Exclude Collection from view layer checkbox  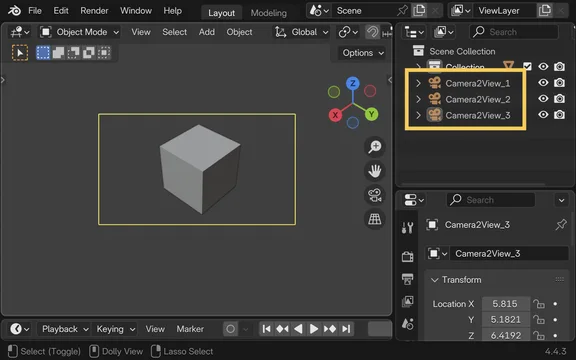(527, 66)
